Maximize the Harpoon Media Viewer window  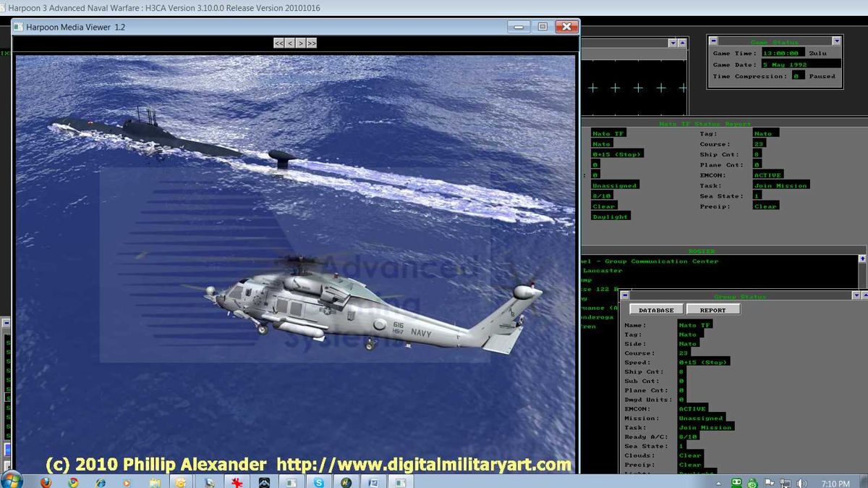pyautogui.click(x=542, y=27)
